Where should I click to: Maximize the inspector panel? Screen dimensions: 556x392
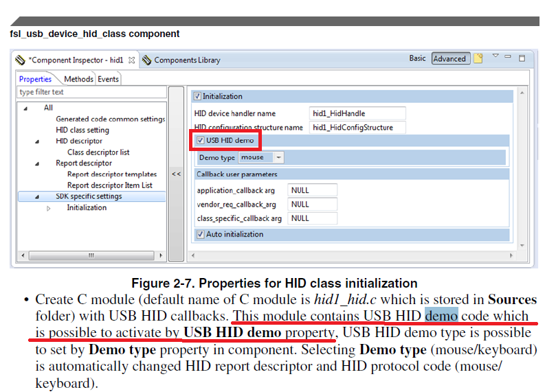click(x=522, y=58)
